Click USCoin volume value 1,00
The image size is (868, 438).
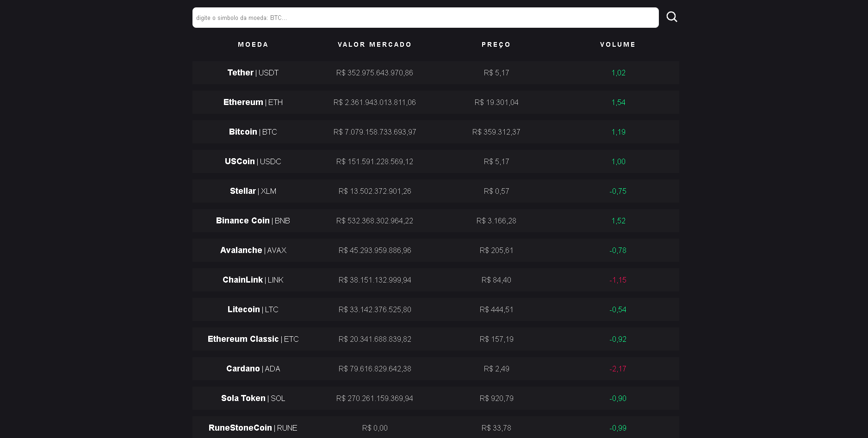[618, 161]
